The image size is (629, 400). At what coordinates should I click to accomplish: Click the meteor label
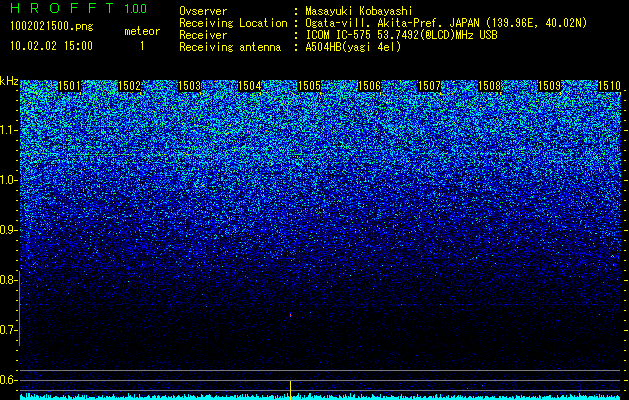(x=142, y=31)
